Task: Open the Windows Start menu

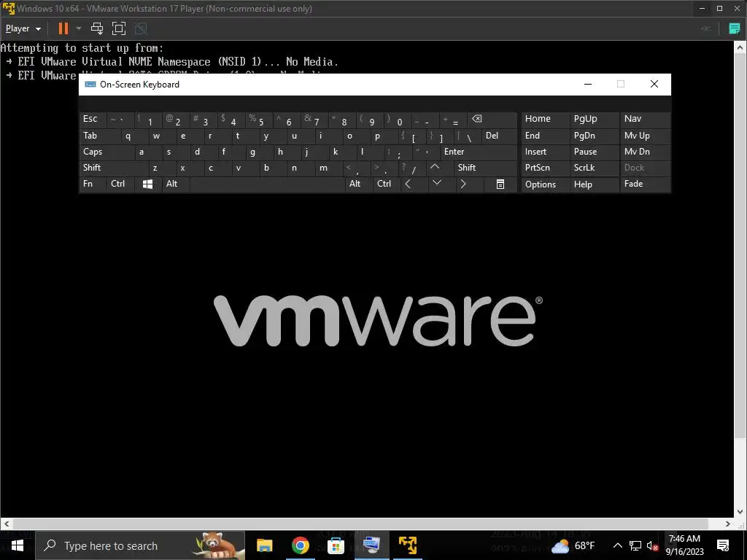Action: click(x=18, y=545)
